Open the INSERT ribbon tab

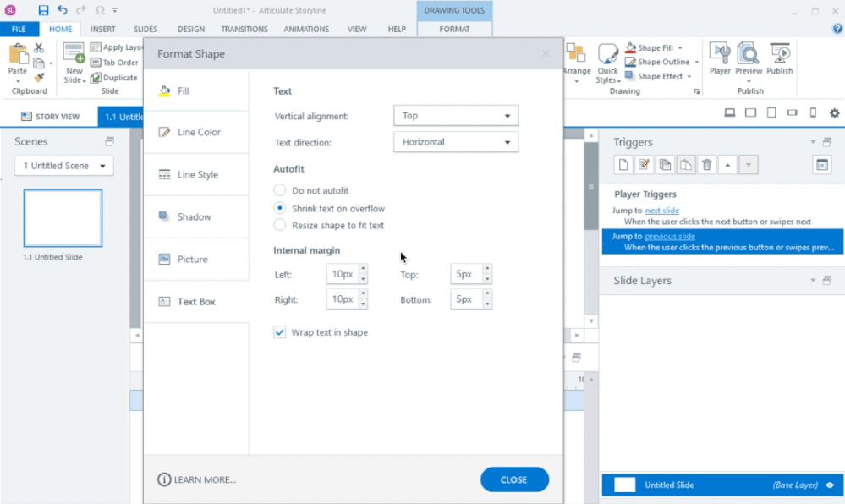pyautogui.click(x=103, y=29)
